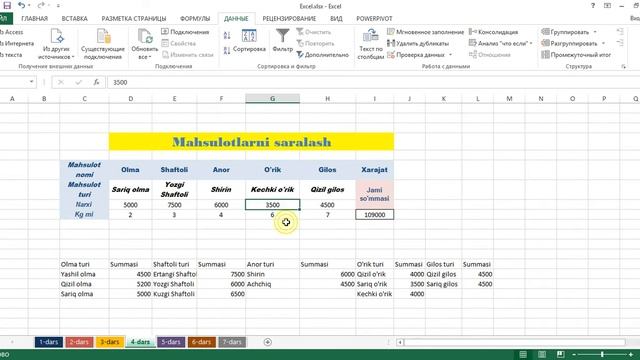
Task: Switch to sheet 3-dars
Action: tap(110, 342)
